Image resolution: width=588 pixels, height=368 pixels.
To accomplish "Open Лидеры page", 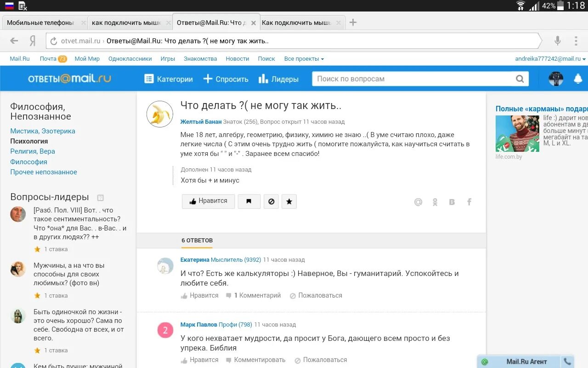I will click(x=278, y=79).
